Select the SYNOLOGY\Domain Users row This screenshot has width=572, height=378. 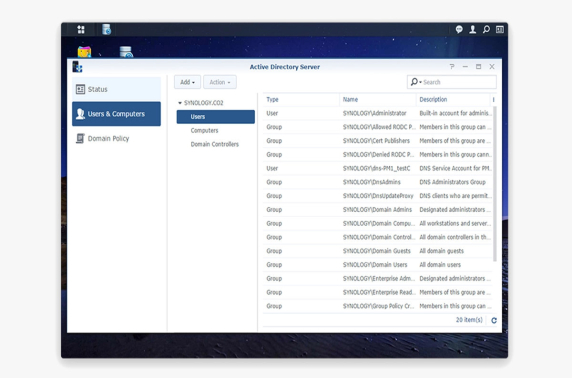tap(378, 265)
